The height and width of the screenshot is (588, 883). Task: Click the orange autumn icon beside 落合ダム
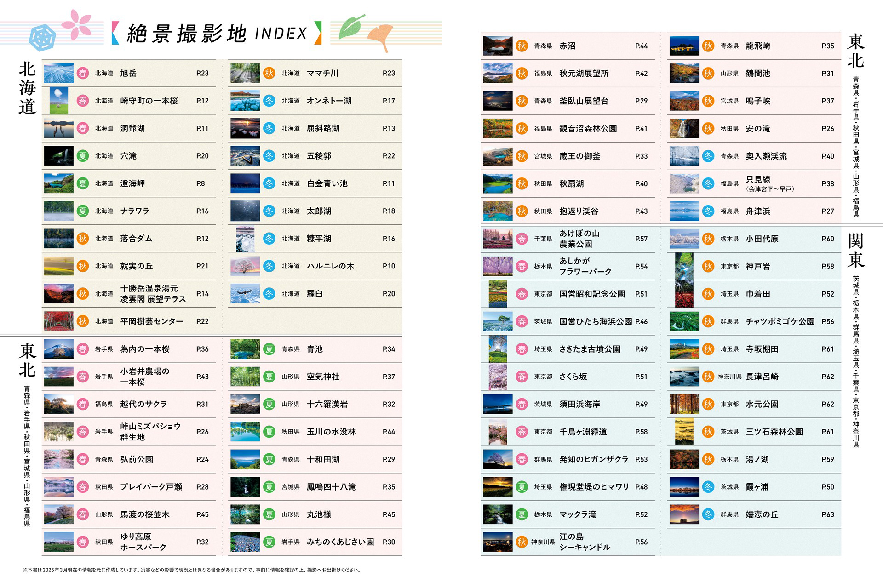82,239
